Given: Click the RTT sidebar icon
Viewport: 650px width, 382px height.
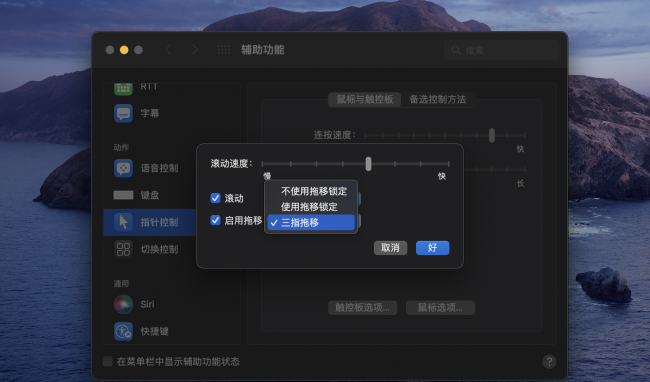Looking at the screenshot, I should tap(123, 88).
